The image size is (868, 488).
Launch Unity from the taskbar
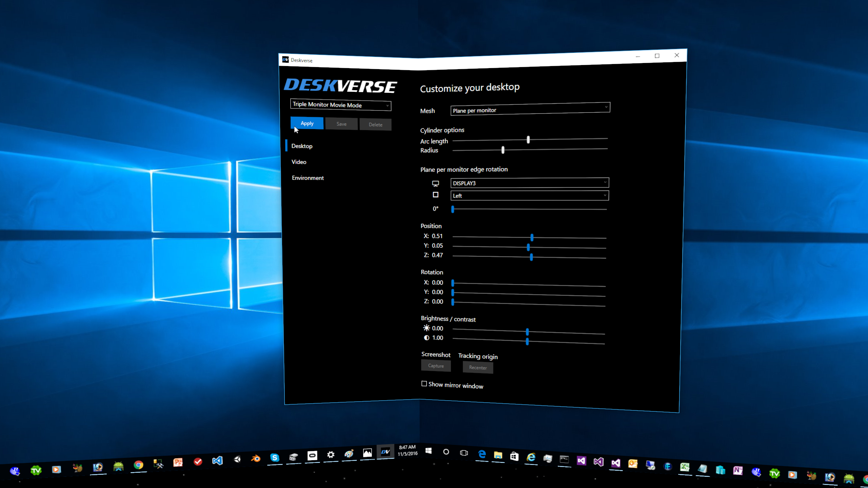click(x=237, y=460)
